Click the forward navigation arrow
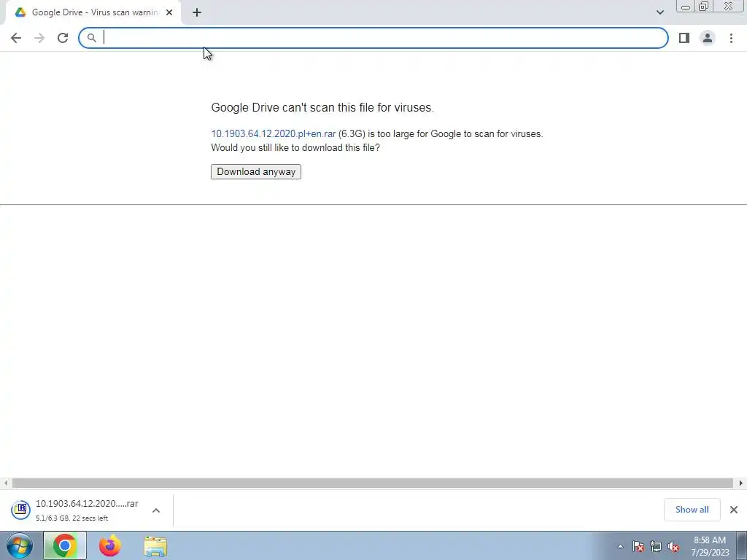The width and height of the screenshot is (747, 560). 39,38
